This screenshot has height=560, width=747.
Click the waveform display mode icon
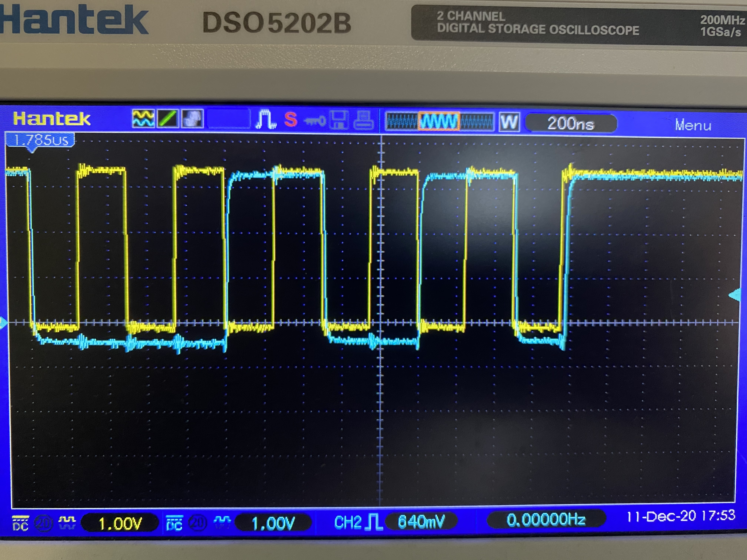[x=143, y=119]
